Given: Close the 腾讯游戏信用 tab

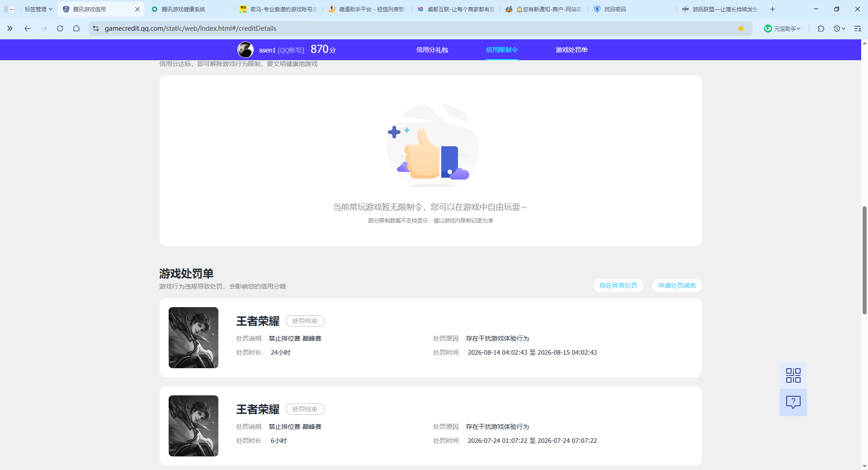Looking at the screenshot, I should tap(137, 9).
